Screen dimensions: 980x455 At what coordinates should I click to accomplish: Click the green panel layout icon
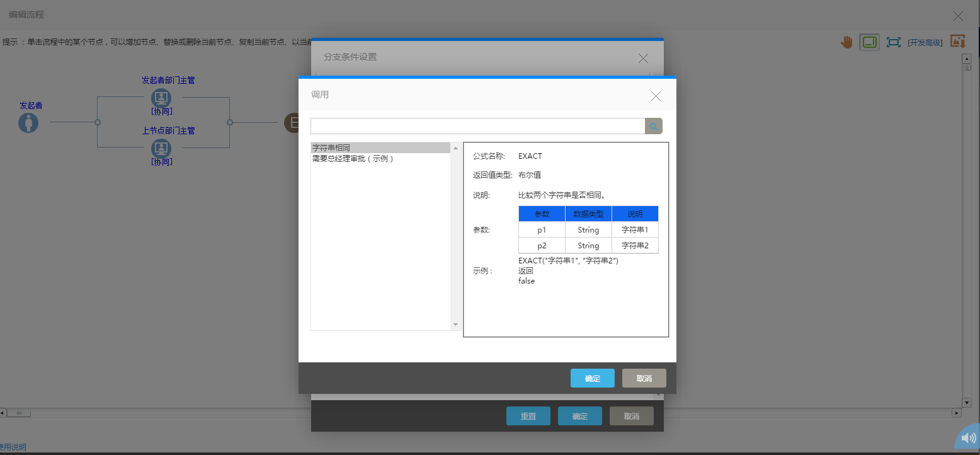tap(869, 42)
